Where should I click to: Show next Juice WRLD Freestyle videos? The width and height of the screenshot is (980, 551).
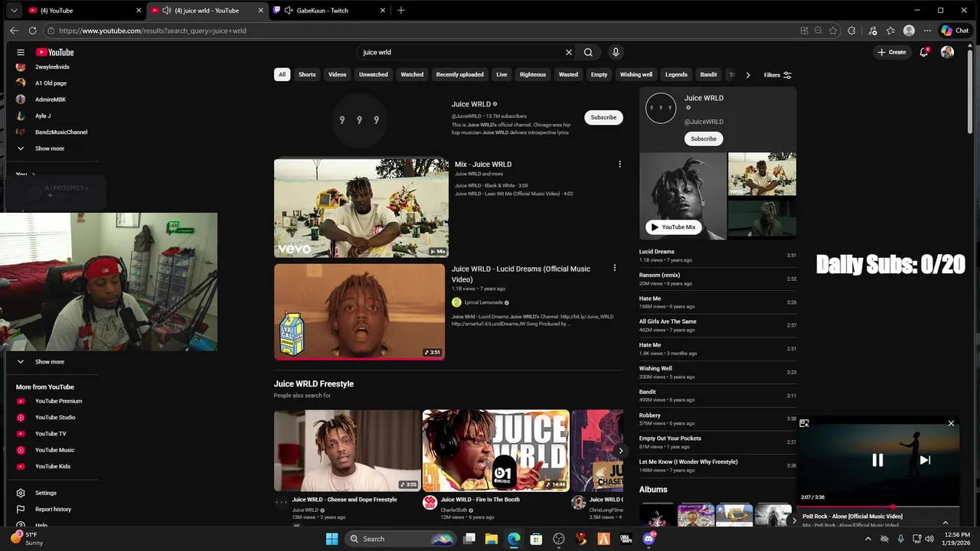tap(621, 451)
